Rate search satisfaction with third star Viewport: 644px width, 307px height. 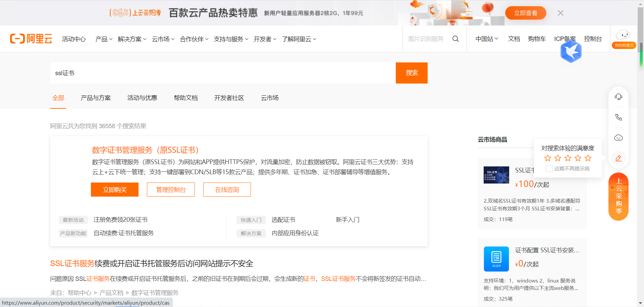point(568,158)
